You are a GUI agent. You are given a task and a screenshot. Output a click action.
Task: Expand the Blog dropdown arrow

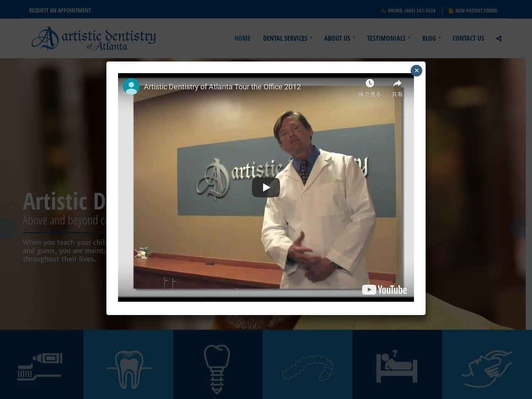point(440,37)
